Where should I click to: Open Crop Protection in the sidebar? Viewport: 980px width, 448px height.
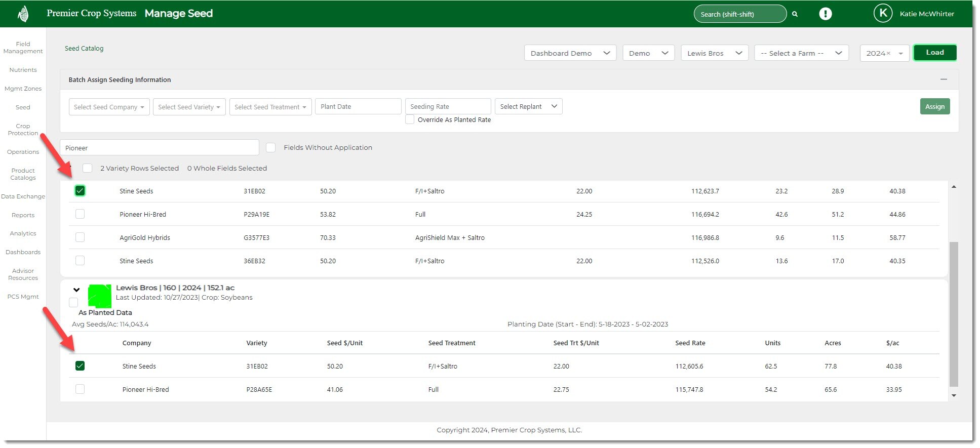[x=23, y=130]
